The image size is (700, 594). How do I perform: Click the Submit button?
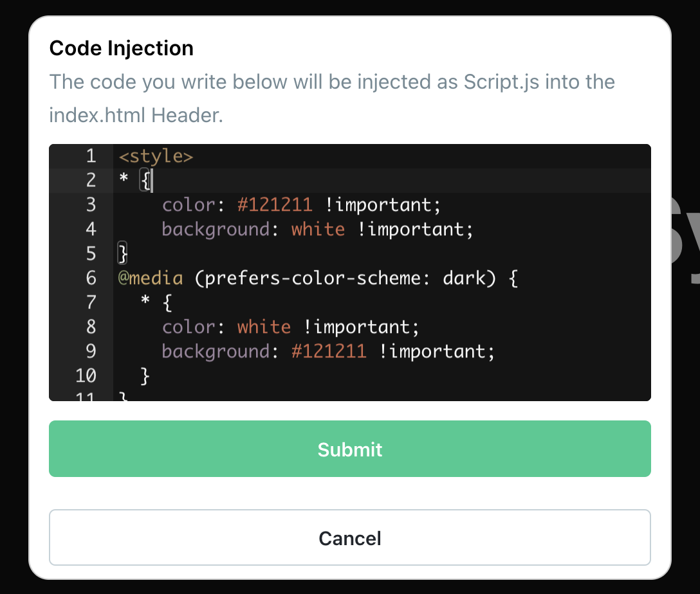point(350,449)
